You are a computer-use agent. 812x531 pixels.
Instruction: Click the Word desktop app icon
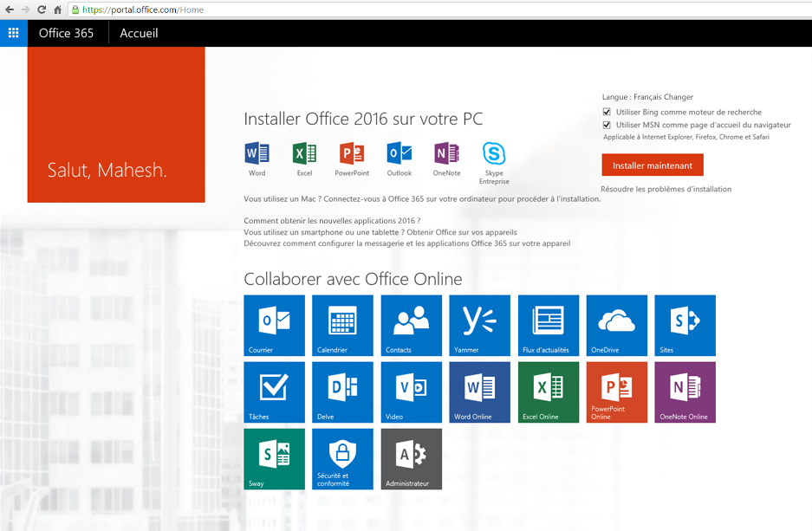257,153
